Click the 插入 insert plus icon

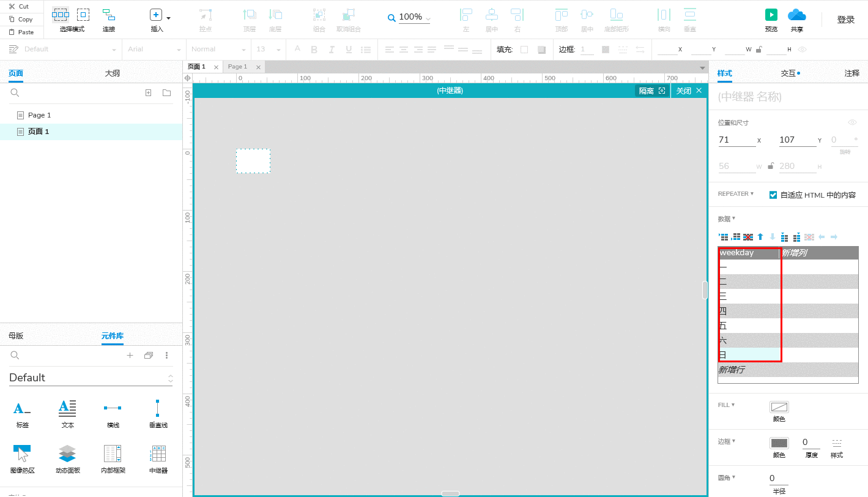pyautogui.click(x=156, y=15)
